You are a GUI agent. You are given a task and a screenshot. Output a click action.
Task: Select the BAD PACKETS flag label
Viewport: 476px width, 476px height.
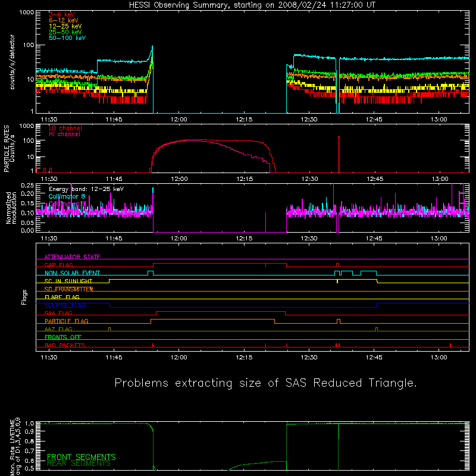[65, 345]
